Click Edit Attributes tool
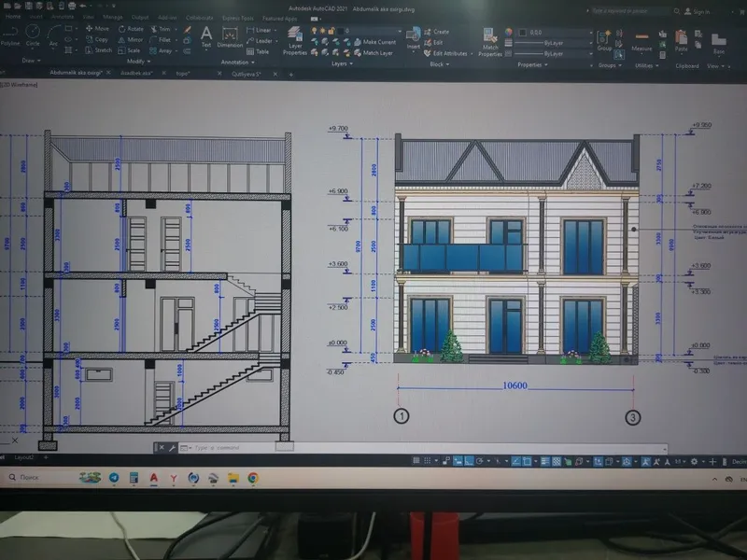 (446, 53)
